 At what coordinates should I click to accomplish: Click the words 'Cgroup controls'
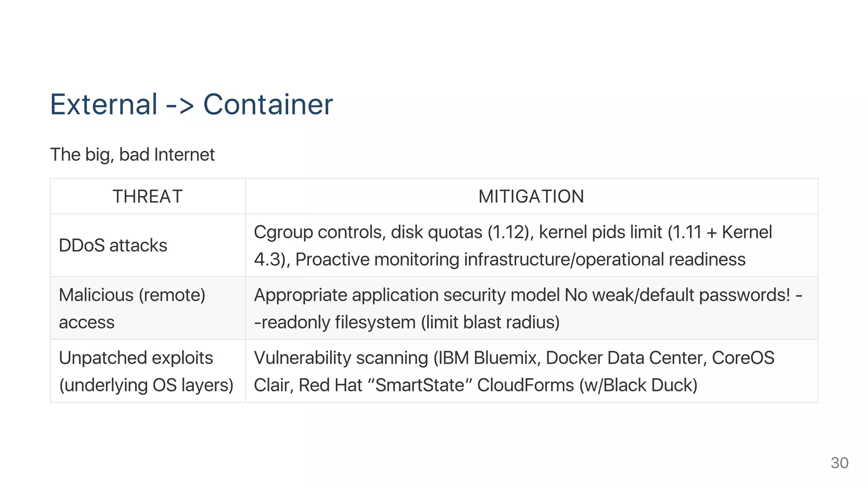coord(319,232)
